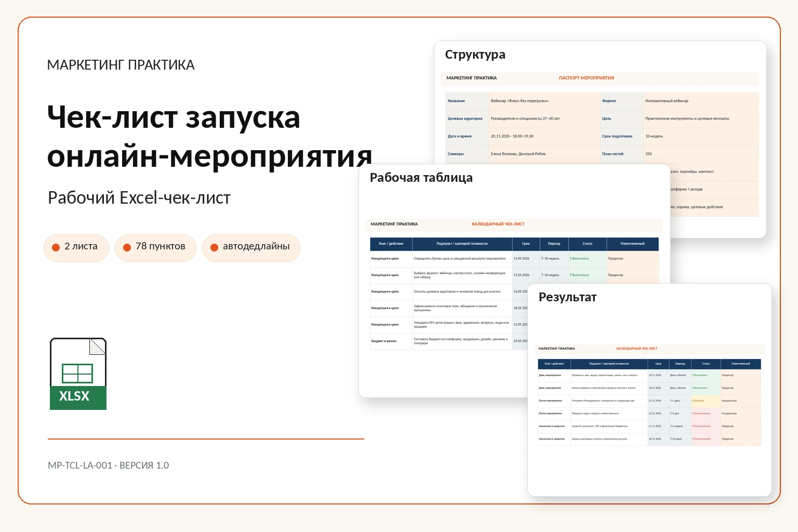This screenshot has width=798, height=532.
Task: Click 'Выбрать формат: вебинар, мастер-класс' row
Action: (514, 275)
